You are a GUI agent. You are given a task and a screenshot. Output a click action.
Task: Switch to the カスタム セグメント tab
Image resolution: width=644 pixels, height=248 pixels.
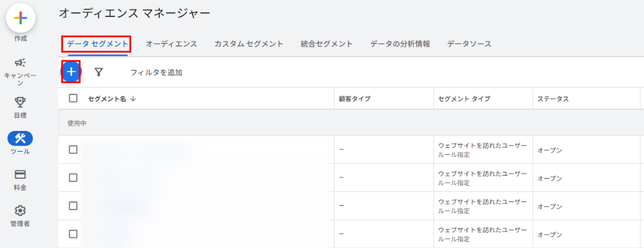[249, 44]
